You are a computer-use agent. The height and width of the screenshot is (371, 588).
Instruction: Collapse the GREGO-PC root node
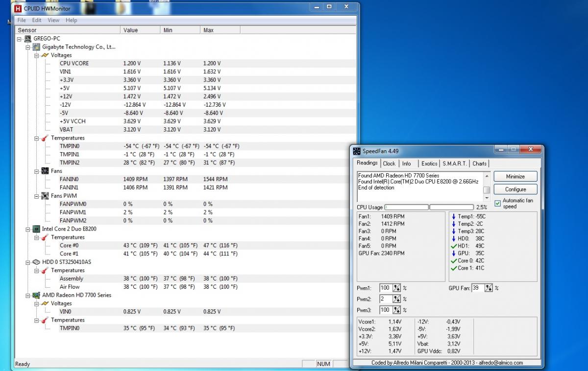click(x=19, y=39)
